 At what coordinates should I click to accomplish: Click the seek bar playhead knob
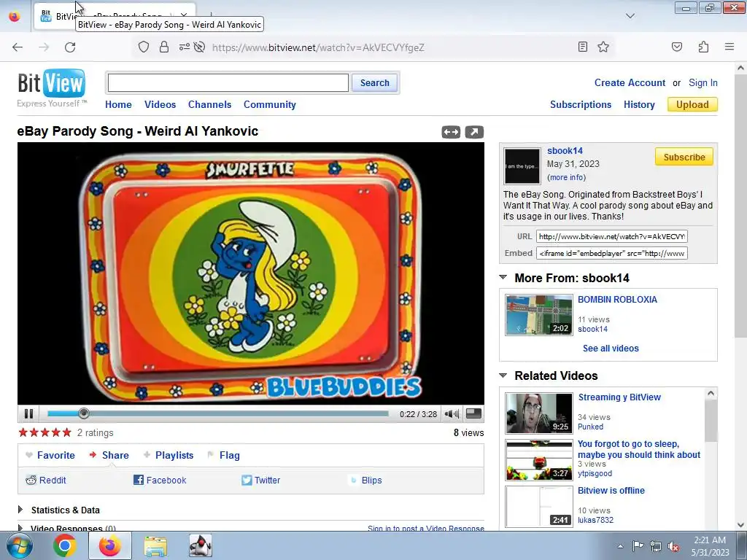(x=83, y=413)
